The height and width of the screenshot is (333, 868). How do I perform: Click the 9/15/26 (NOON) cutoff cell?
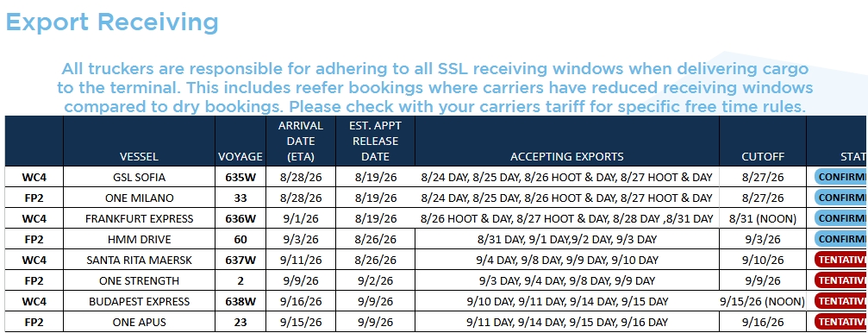[x=763, y=301]
